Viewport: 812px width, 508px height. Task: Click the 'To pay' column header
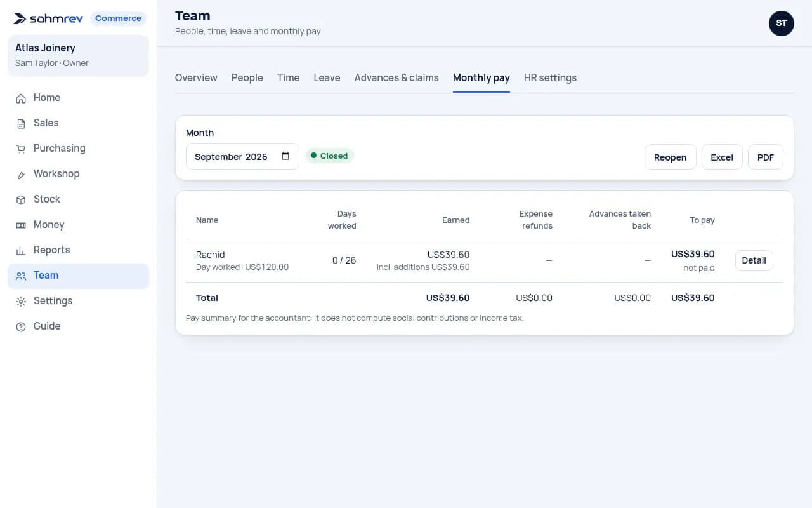coord(702,220)
